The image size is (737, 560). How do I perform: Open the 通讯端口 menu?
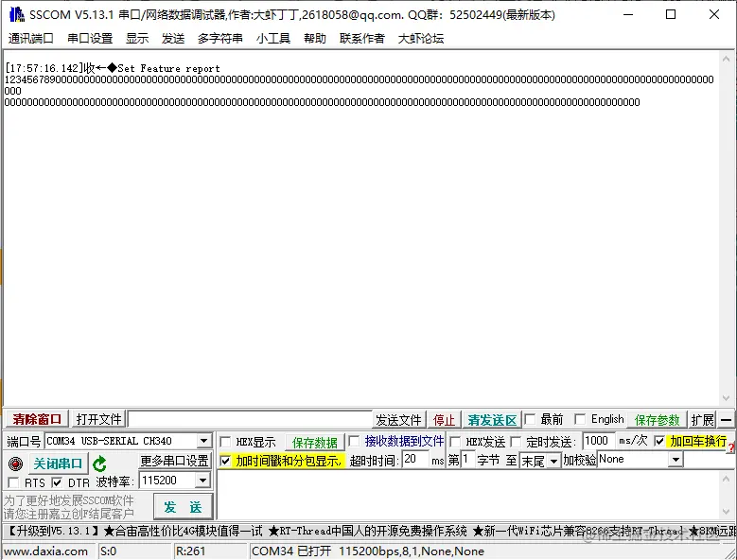click(x=30, y=39)
